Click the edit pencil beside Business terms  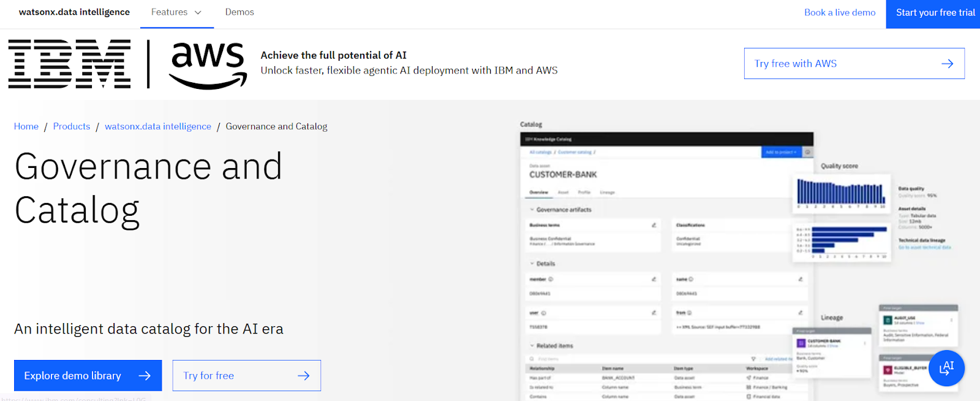[x=654, y=225]
